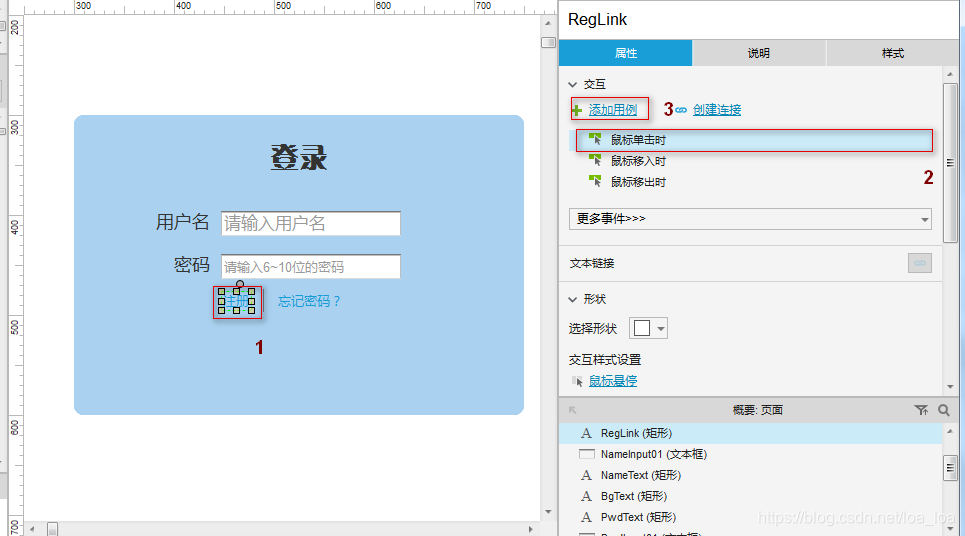The image size is (965, 536).
Task: Click the filter icon in outline panel
Action: coord(921,410)
